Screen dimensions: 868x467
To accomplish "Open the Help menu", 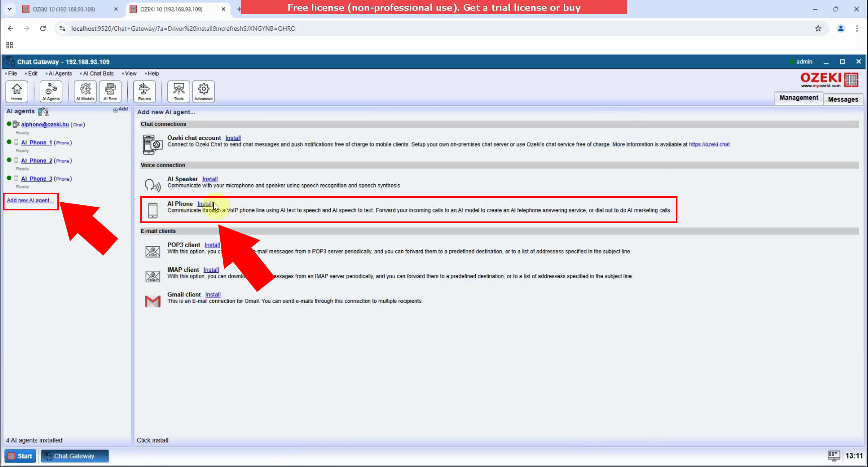I will (152, 73).
